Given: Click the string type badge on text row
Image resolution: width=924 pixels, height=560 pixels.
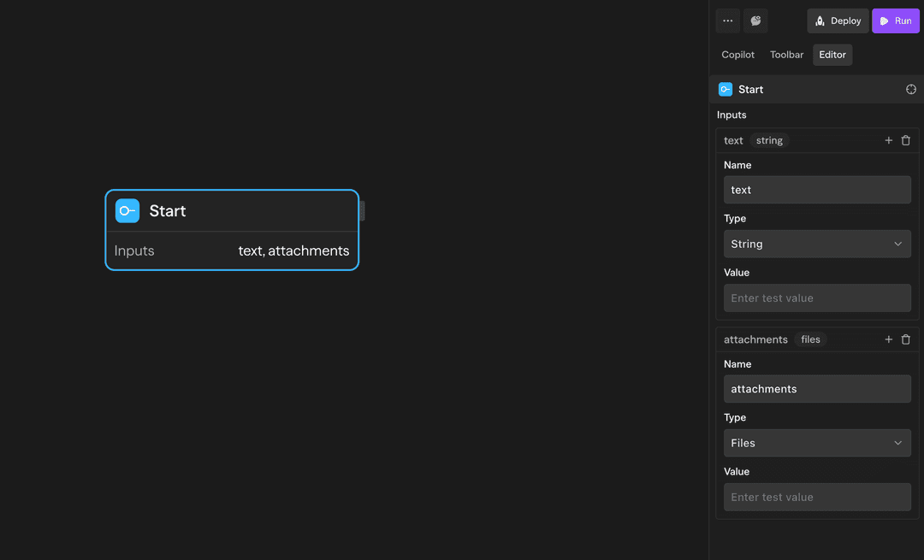Looking at the screenshot, I should (x=768, y=140).
